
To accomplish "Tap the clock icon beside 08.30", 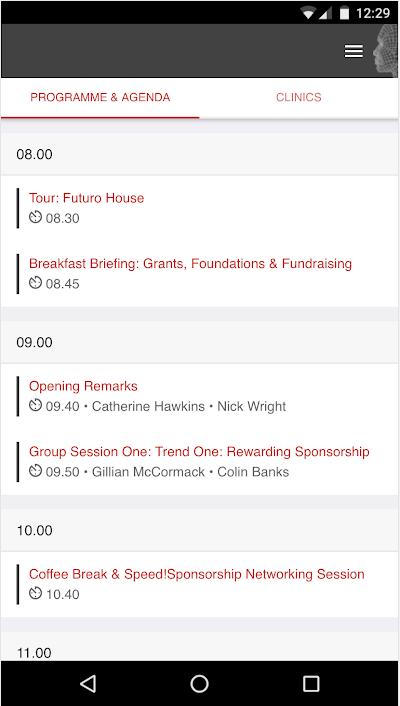I will 36,217.
